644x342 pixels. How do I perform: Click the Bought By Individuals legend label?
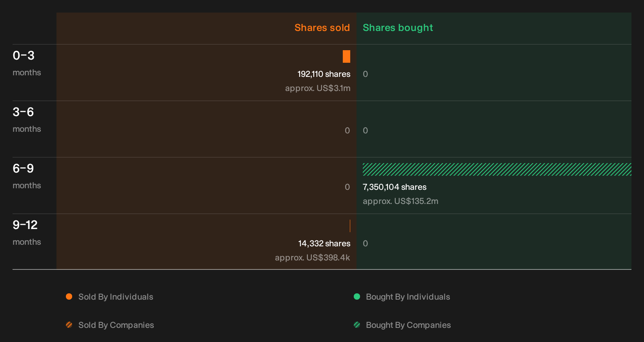[408, 297]
